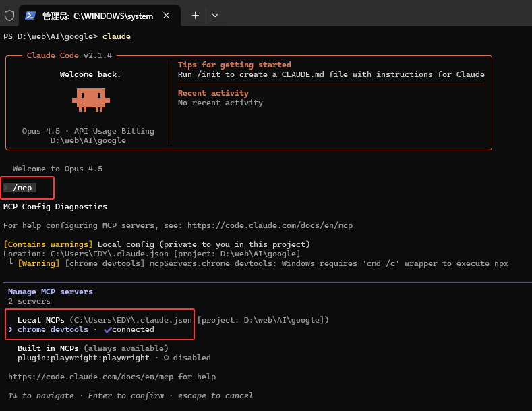This screenshot has width=532, height=411.
Task: Click the selection arrow before chrome-devtools
Action: pos(10,329)
